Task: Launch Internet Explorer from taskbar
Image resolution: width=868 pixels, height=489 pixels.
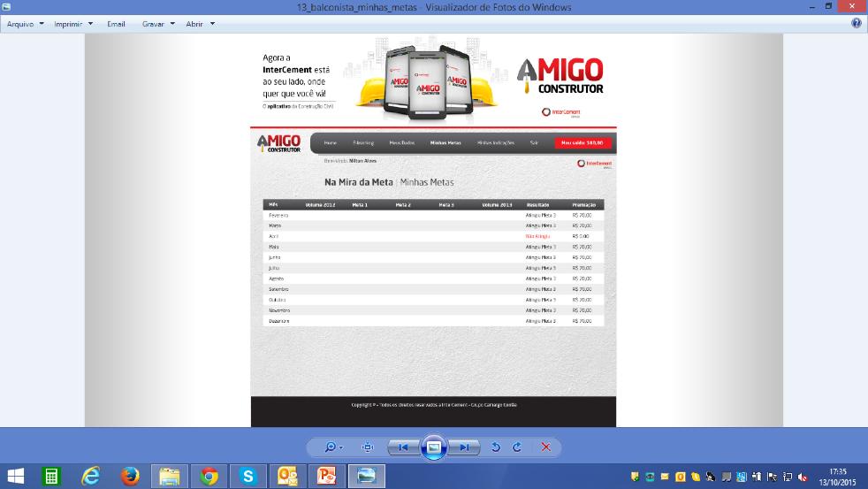Action: point(91,477)
